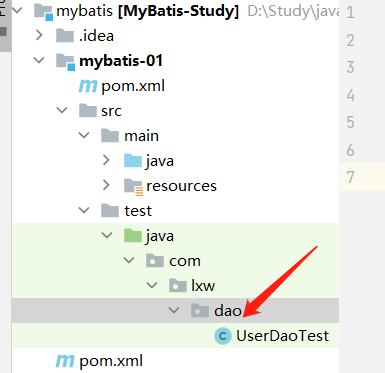Collapse the main folder
Image resolution: width=385 pixels, height=373 pixels.
coord(84,135)
